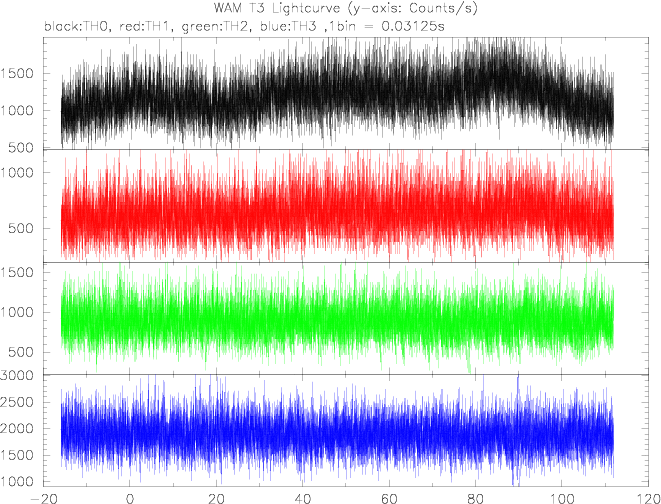Click the "100" x-axis tick label

pos(562,497)
